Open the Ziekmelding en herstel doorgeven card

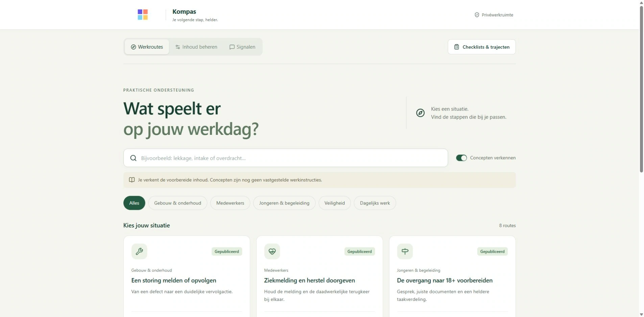point(319,276)
